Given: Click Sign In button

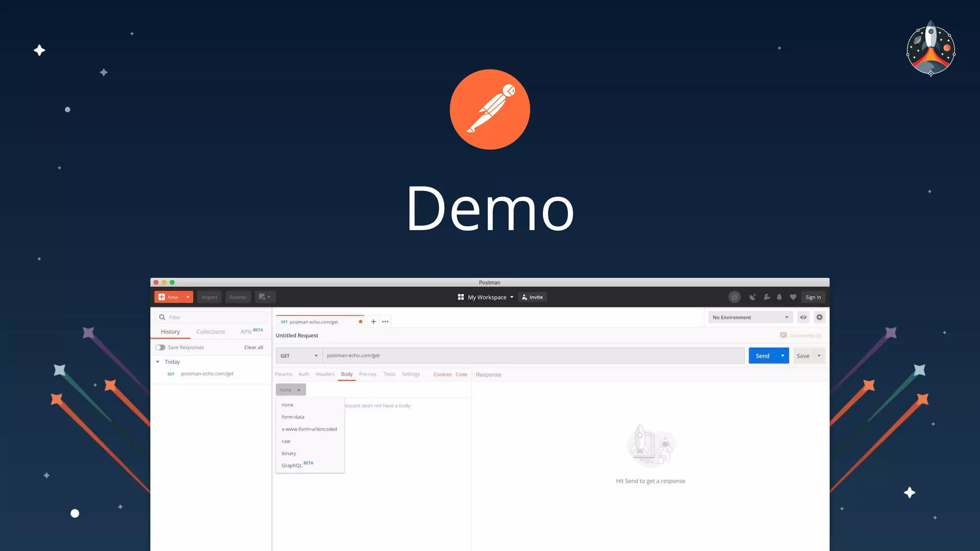Looking at the screenshot, I should pyautogui.click(x=813, y=297).
